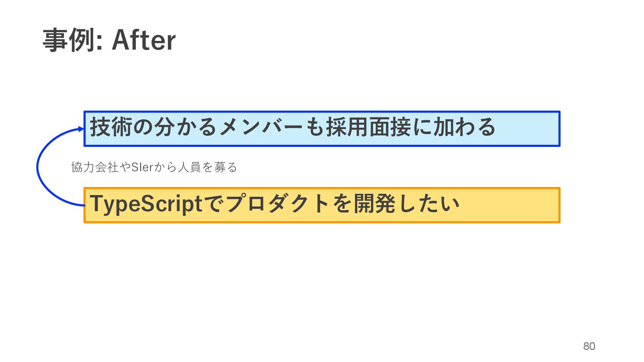This screenshot has width=644, height=362.
Task: Click the word "技術" in blue box
Action: (111, 127)
